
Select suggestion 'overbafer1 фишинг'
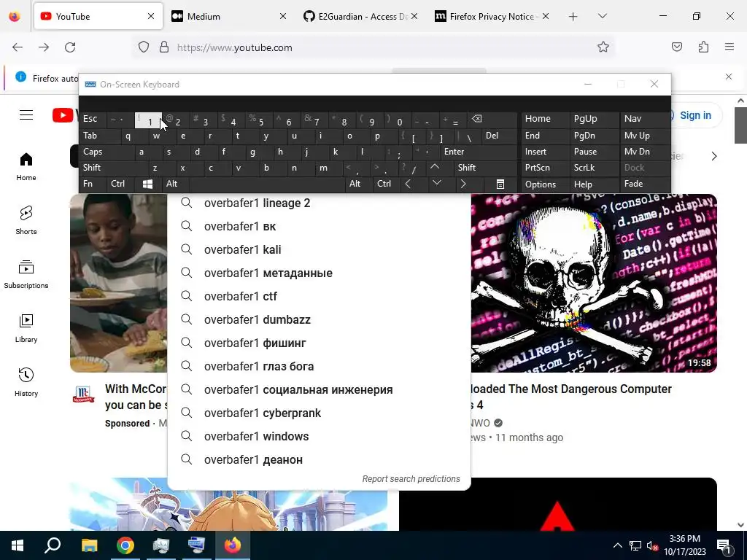tap(319, 343)
